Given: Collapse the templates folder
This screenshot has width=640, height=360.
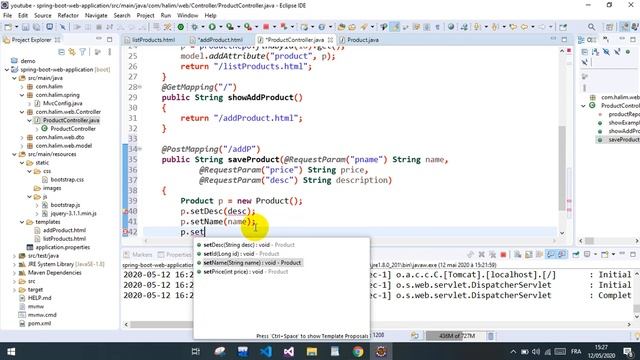Looking at the screenshot, I should pyautogui.click(x=22, y=222).
